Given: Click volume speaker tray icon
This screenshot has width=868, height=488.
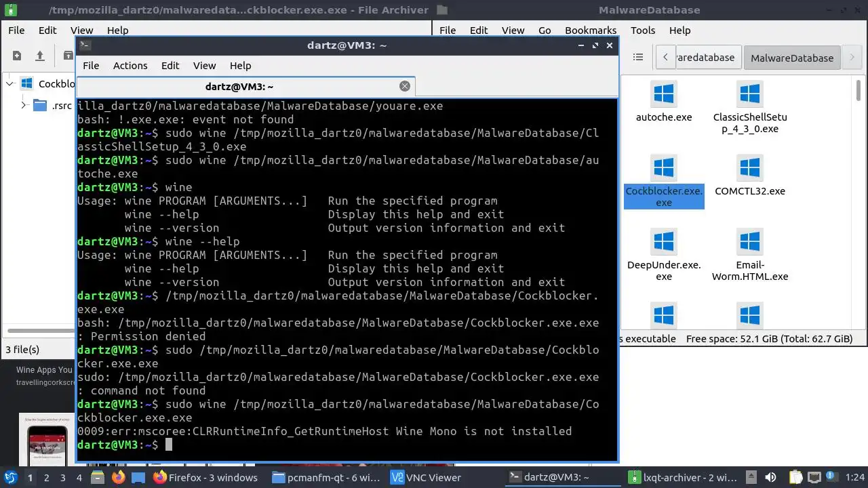Looking at the screenshot, I should tap(771, 478).
